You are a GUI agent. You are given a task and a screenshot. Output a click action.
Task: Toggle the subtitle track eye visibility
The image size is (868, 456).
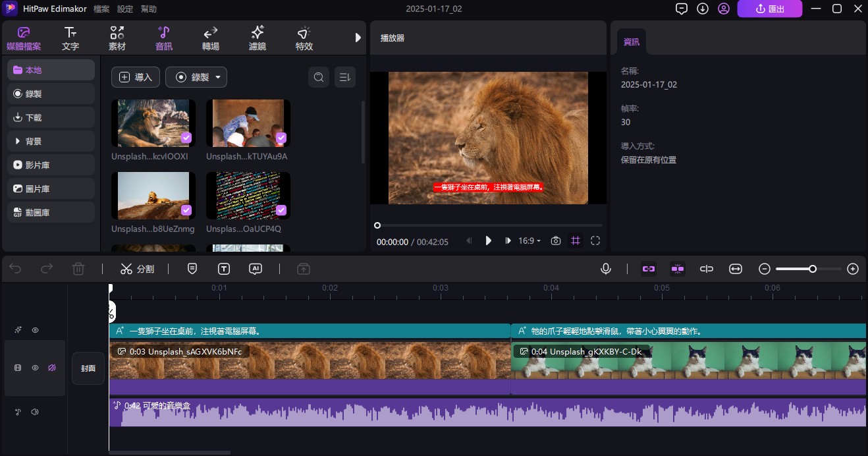coord(36,330)
